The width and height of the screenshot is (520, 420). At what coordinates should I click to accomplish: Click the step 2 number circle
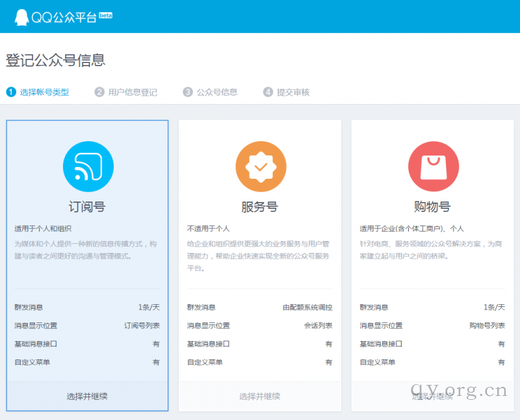tap(99, 92)
